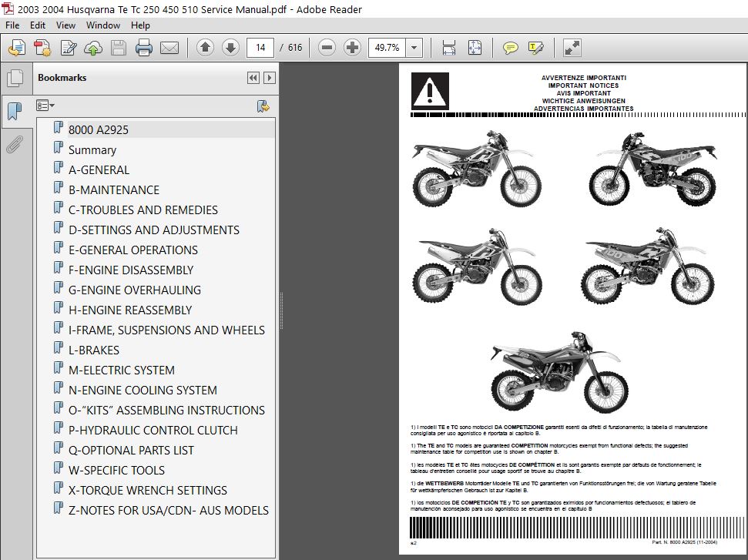Click the Zoom in plus button
Screen dimensions: 748x560
click(352, 47)
